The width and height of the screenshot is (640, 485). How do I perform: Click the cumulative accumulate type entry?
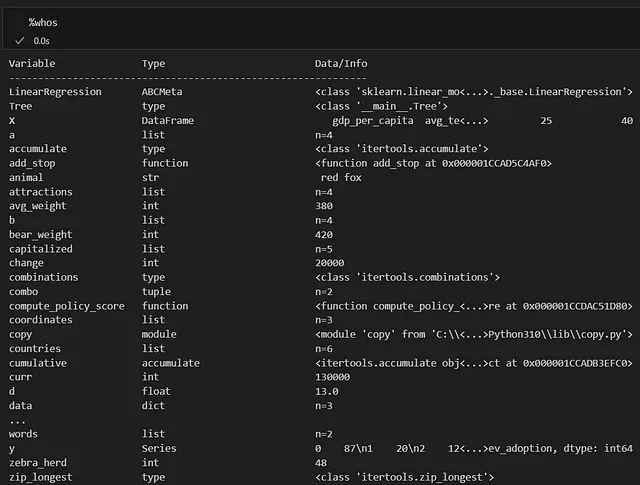(171, 363)
